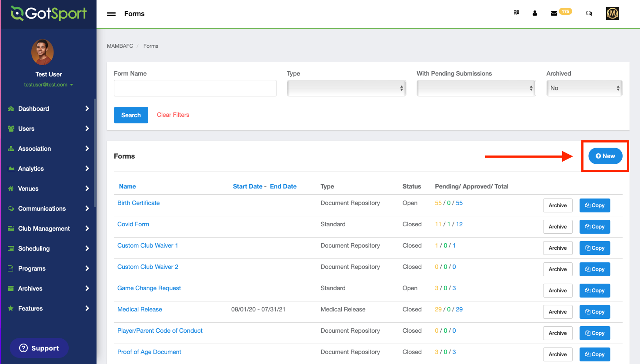Click the Communications chat icon in sidebar
The height and width of the screenshot is (364, 640).
coord(11,208)
